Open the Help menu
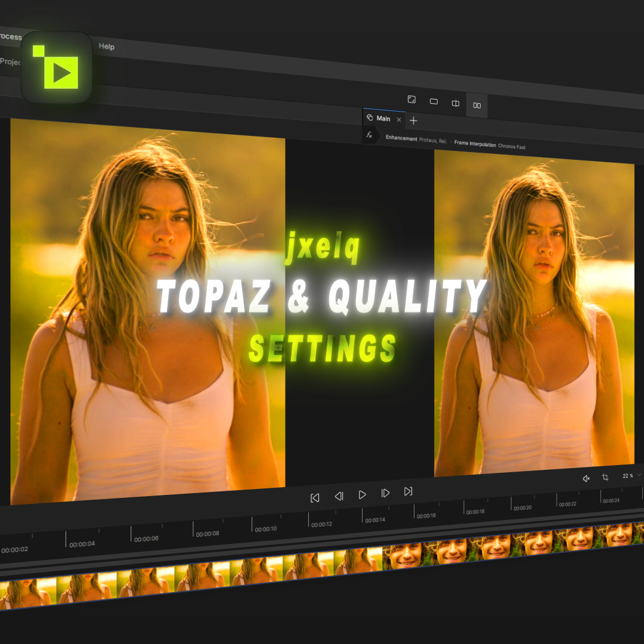 pos(106,47)
